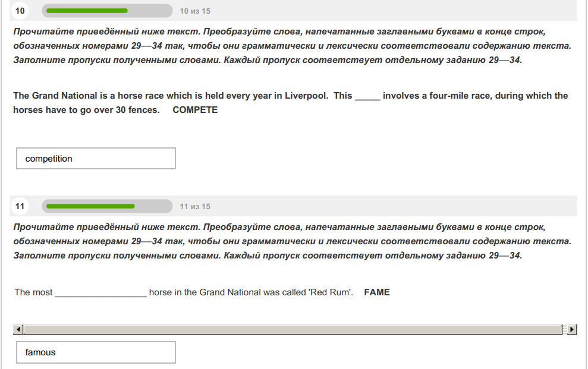The image size is (588, 369).
Task: Click the Russian instruction text of question 10
Action: (x=292, y=46)
